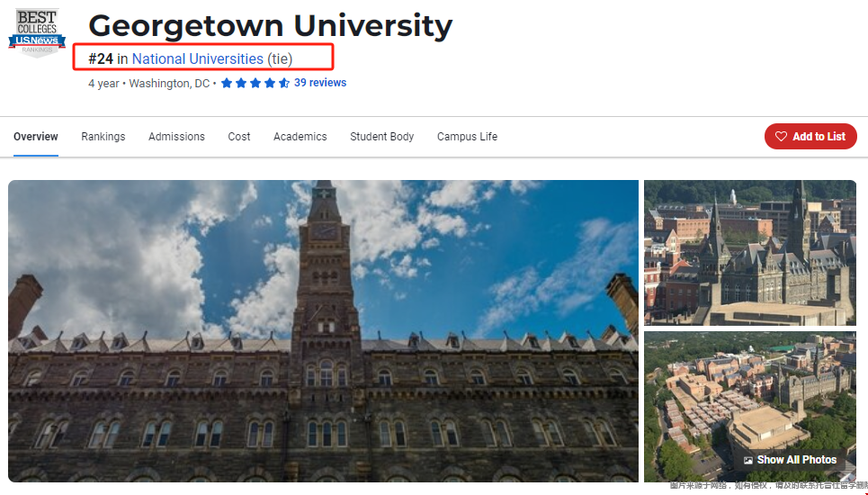Click the Georgetown University heading
The height and width of the screenshot is (495, 868).
pyautogui.click(x=270, y=25)
